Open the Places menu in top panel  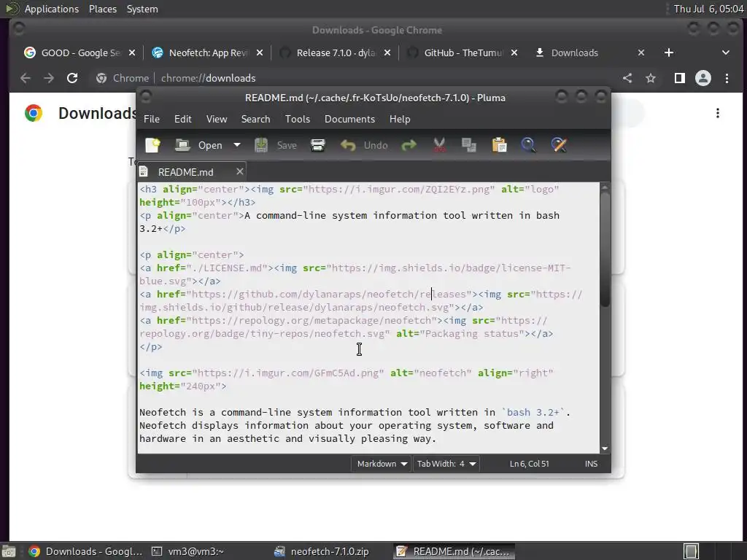(x=103, y=9)
